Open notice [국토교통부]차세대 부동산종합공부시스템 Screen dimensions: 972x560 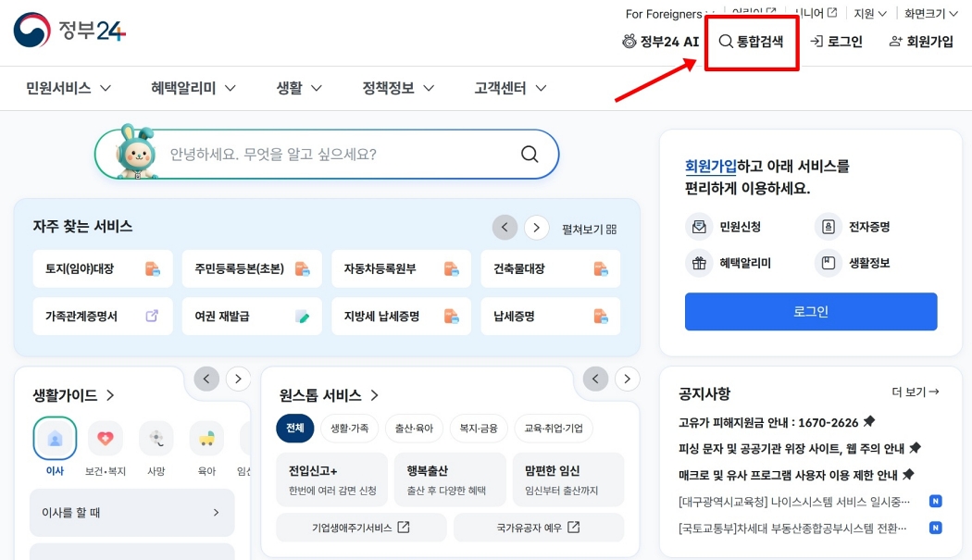(792, 528)
